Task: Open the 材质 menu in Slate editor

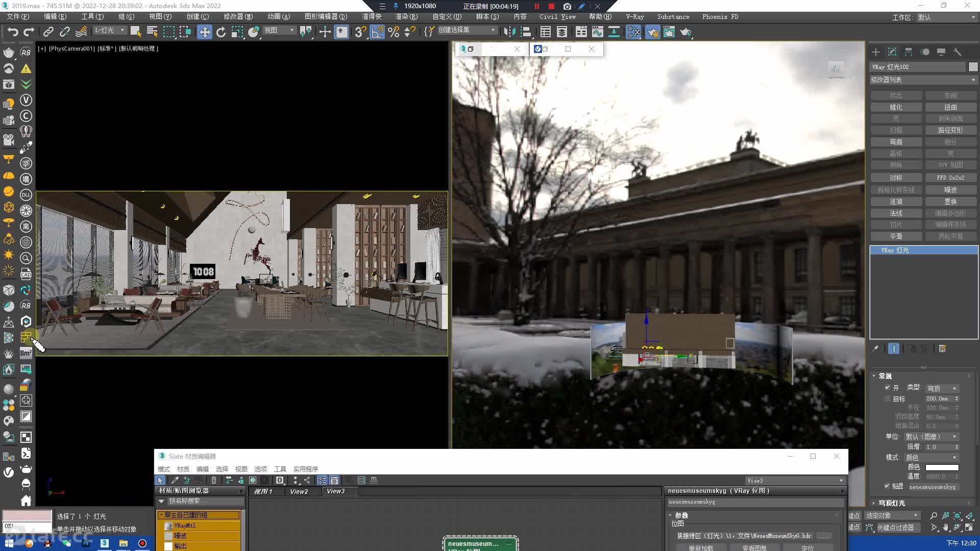Action: 183,469
